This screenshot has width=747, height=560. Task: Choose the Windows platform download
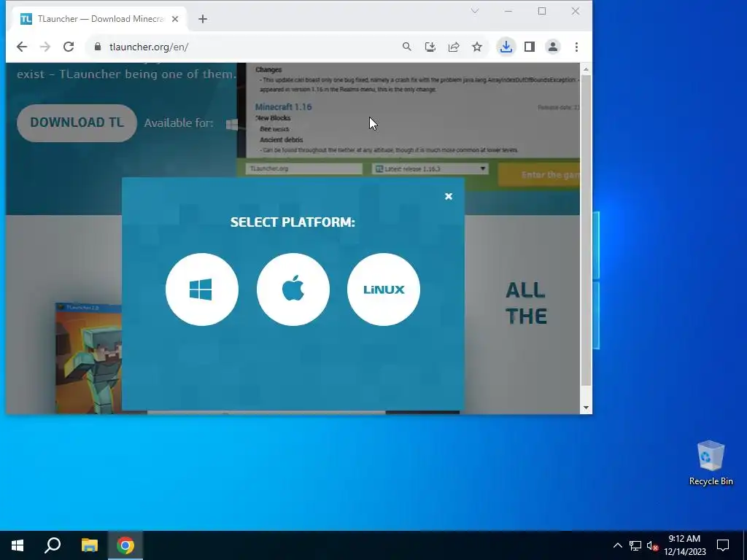point(202,289)
